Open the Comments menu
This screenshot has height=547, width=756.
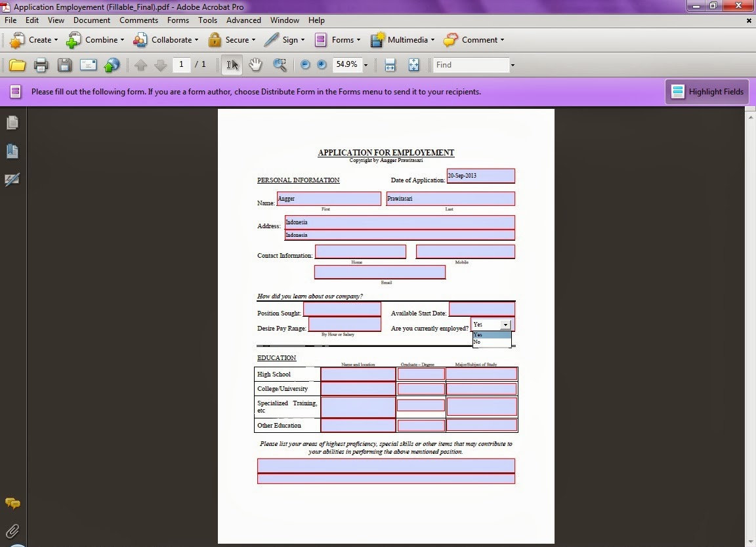click(x=139, y=20)
